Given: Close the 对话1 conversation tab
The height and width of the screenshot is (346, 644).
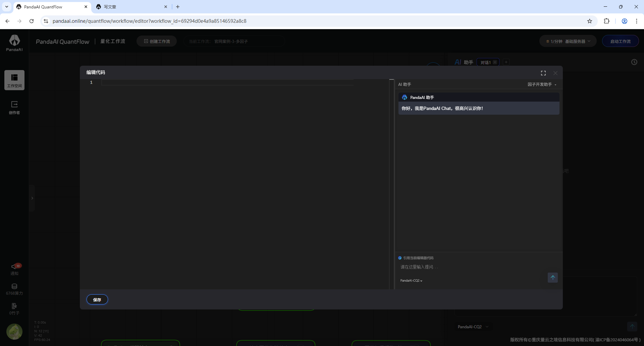Looking at the screenshot, I should point(495,62).
